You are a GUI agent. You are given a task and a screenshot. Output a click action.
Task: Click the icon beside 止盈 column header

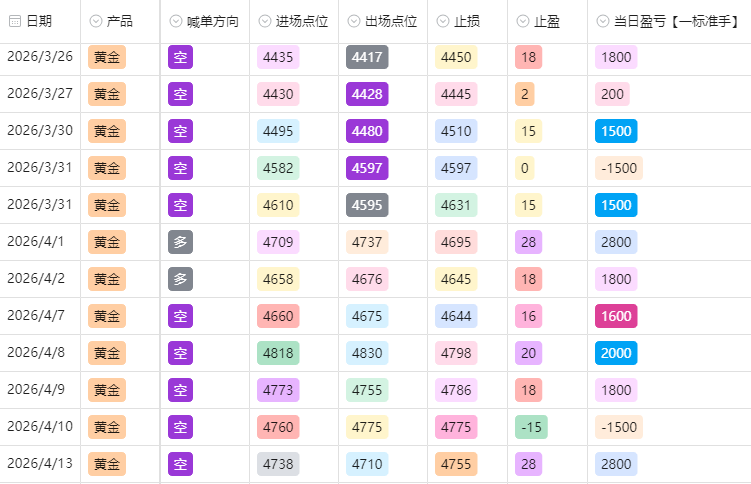[x=525, y=21]
